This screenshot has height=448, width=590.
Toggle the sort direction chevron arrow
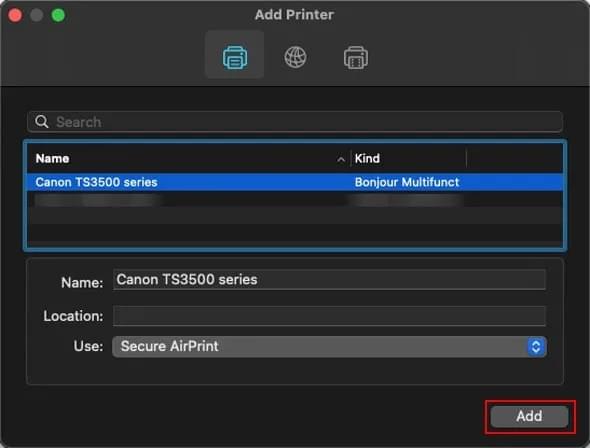341,159
